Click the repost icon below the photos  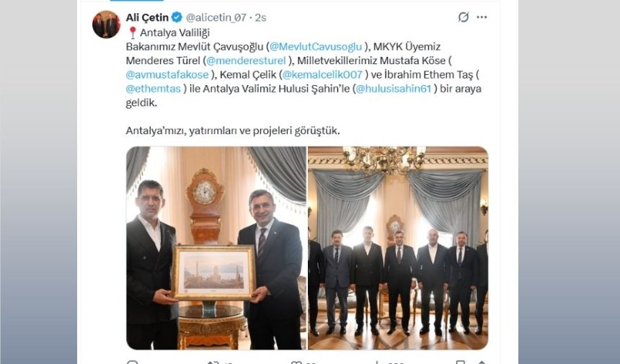pos(213,363)
